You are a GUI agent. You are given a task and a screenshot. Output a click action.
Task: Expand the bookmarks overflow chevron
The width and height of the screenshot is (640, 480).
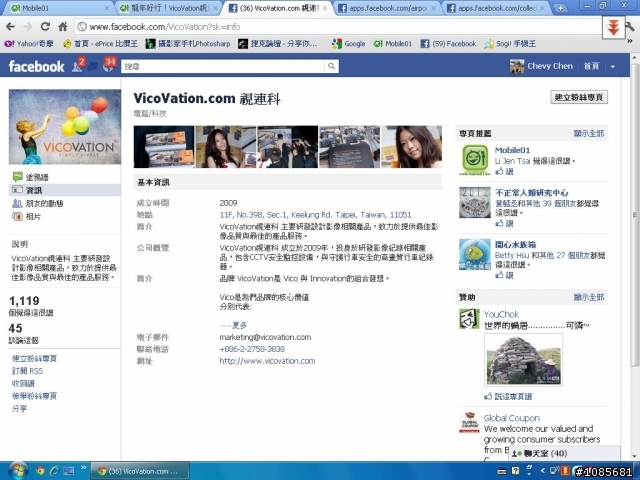click(x=630, y=41)
